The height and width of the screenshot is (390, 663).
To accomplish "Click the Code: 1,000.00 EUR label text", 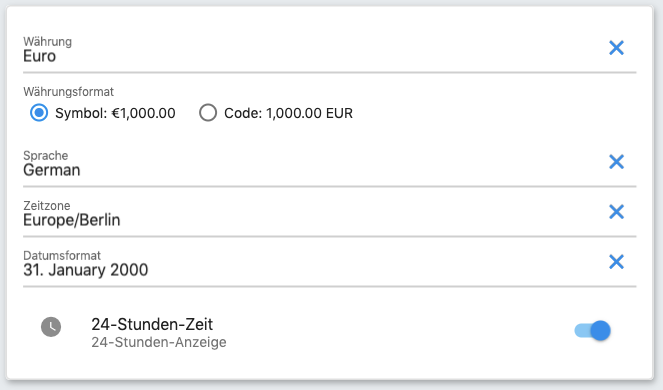I will pyautogui.click(x=288, y=113).
